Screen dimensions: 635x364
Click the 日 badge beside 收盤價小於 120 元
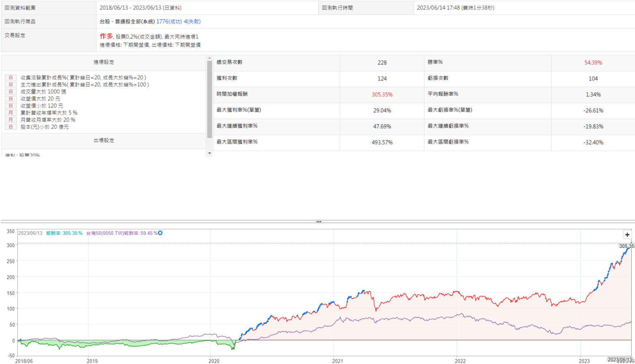coord(11,106)
